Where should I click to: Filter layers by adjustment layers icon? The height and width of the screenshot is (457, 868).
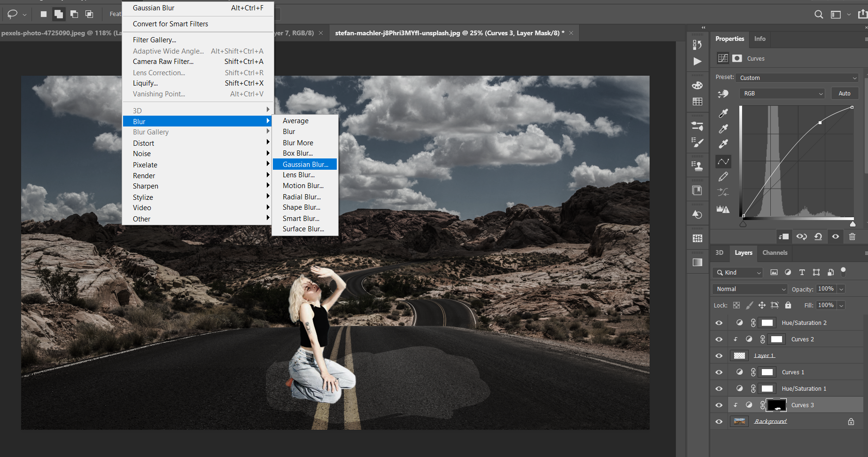[x=788, y=272]
